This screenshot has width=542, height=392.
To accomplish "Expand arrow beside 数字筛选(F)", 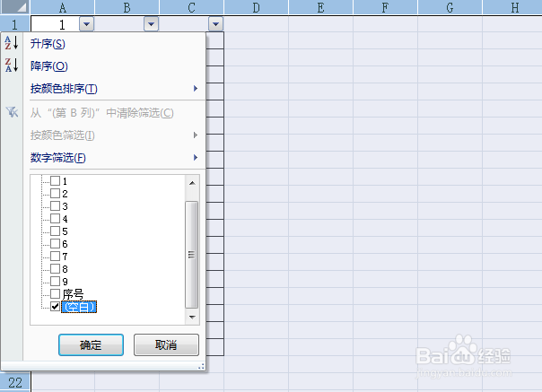I will tap(196, 158).
